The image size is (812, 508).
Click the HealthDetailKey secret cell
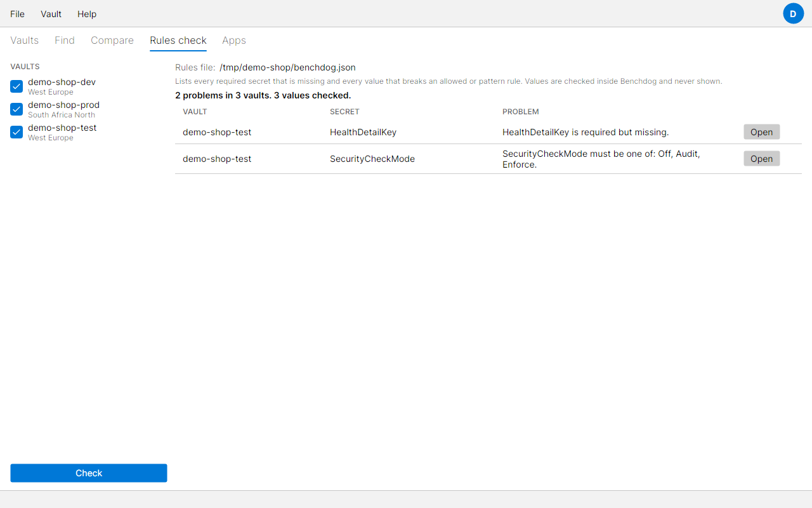pos(363,132)
